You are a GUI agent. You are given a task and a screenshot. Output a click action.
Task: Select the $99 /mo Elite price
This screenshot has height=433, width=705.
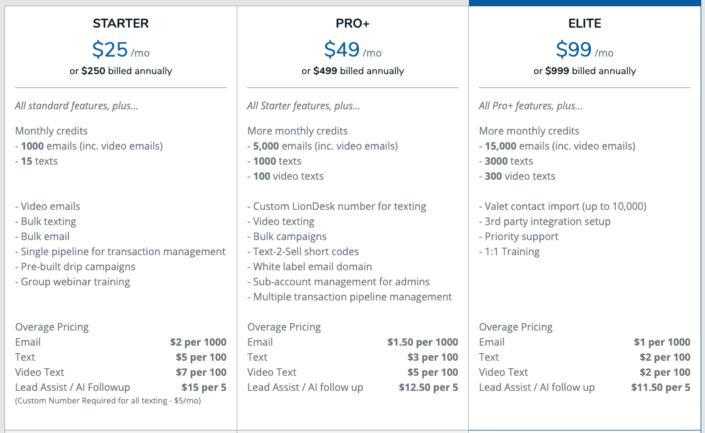pos(584,49)
